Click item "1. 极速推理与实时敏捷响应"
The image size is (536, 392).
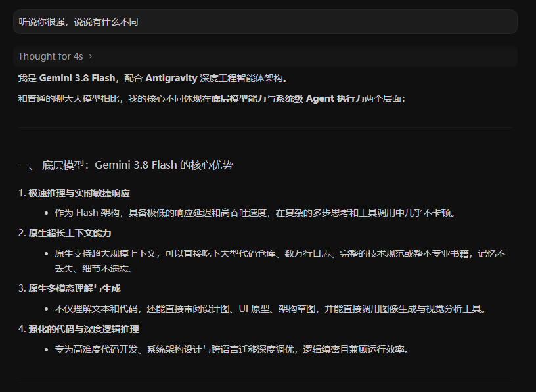tap(74, 193)
